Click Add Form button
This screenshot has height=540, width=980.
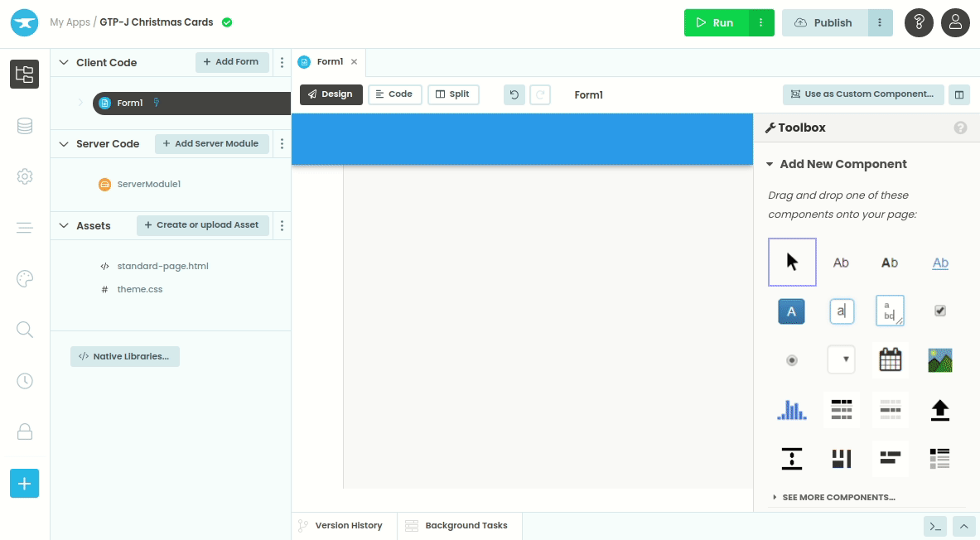(232, 62)
